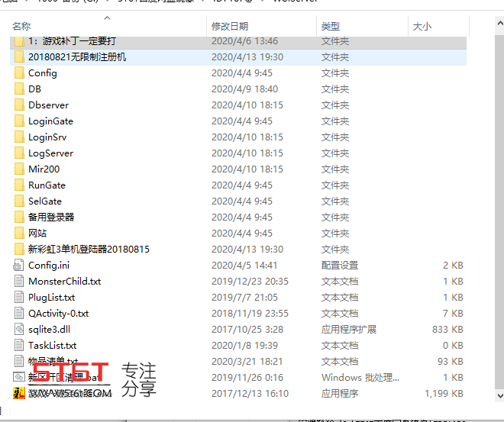The height and width of the screenshot is (422, 504).
Task: Select the LoginGate folder name
Action: [51, 121]
